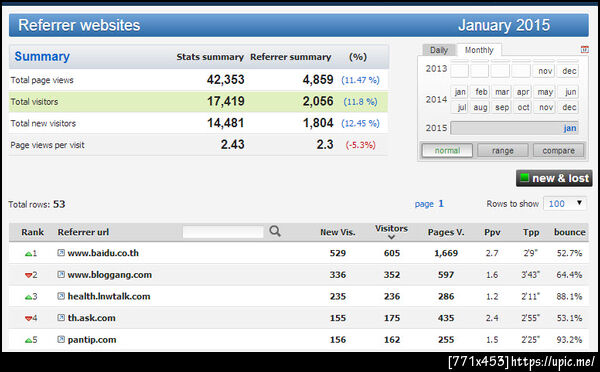Go to page 1 link
This screenshot has width=600, height=372.
point(429,204)
